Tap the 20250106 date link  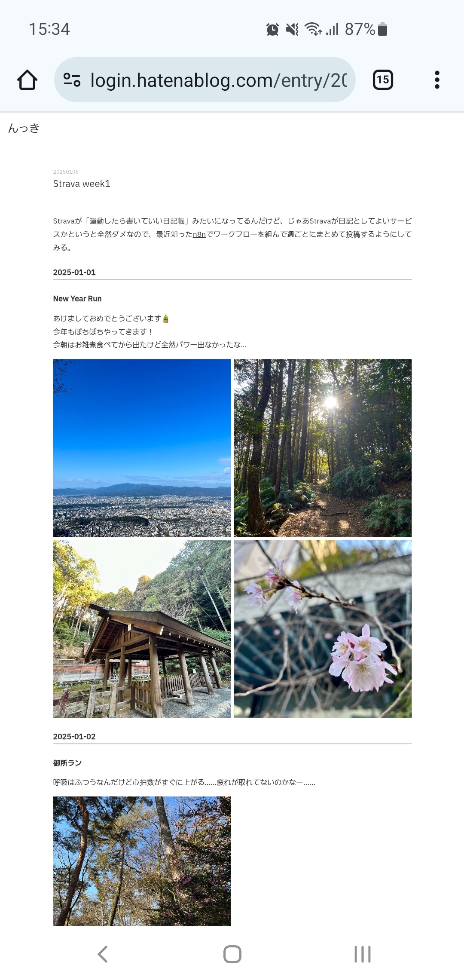point(66,172)
